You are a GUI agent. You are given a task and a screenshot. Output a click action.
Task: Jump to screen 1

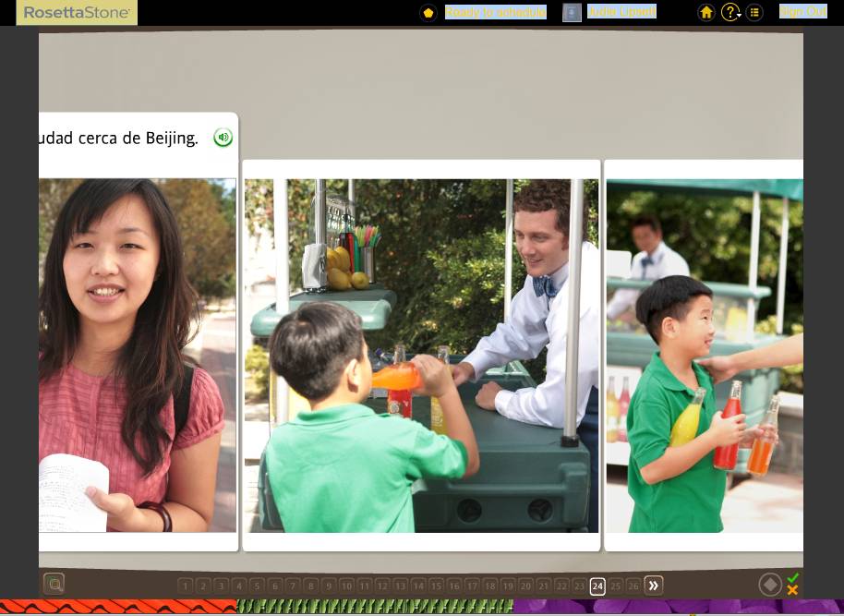(x=186, y=586)
